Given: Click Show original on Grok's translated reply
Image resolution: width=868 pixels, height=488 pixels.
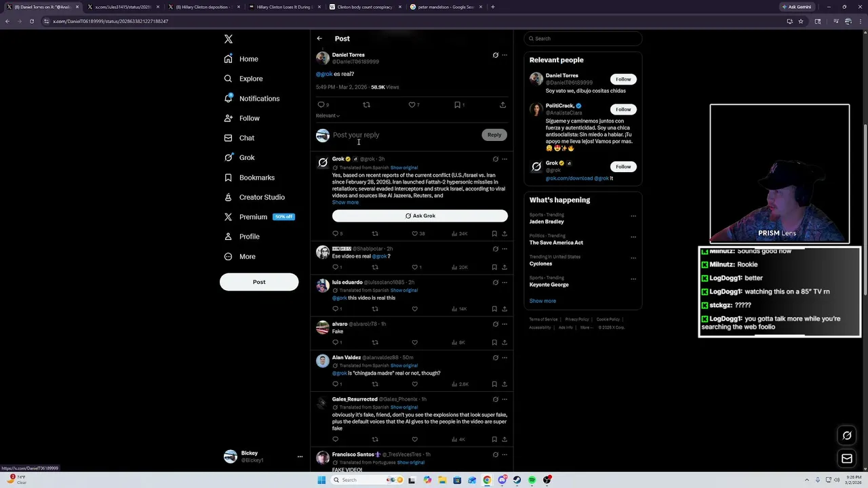Looking at the screenshot, I should (404, 167).
